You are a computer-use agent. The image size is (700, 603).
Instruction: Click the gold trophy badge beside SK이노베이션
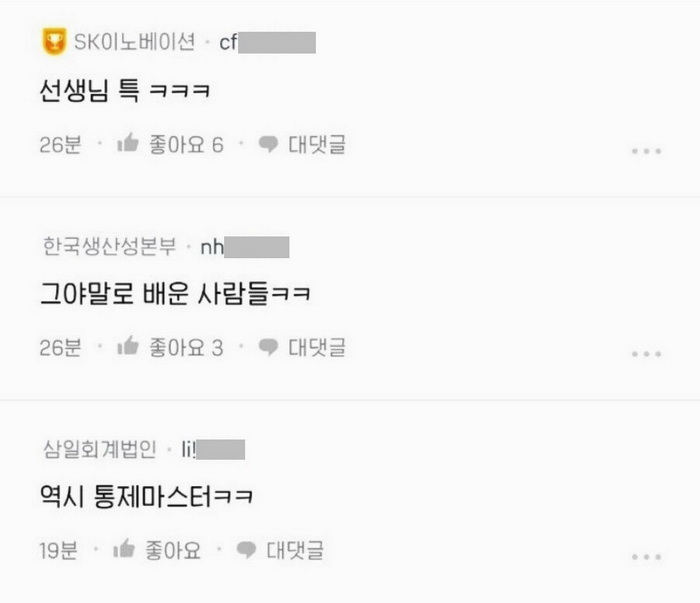54,42
